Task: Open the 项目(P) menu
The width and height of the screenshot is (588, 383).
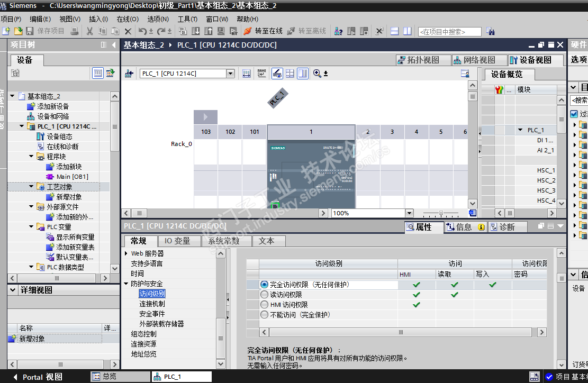Action: pyautogui.click(x=11, y=19)
